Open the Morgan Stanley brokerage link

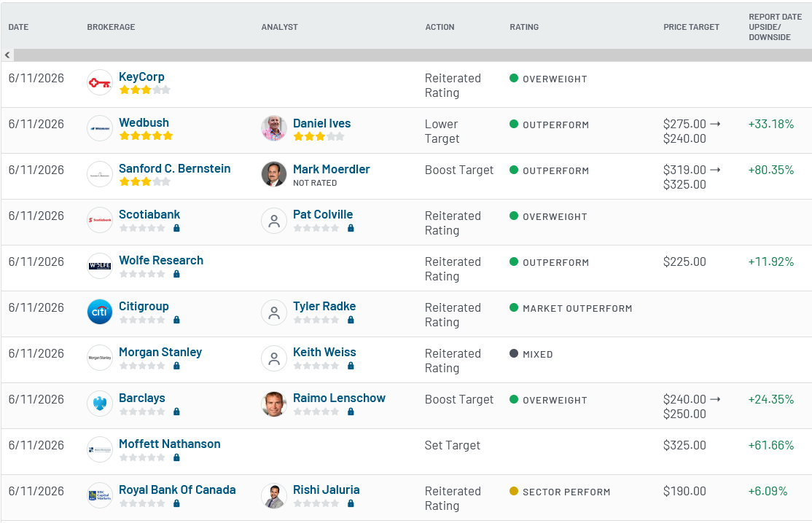pyautogui.click(x=160, y=353)
